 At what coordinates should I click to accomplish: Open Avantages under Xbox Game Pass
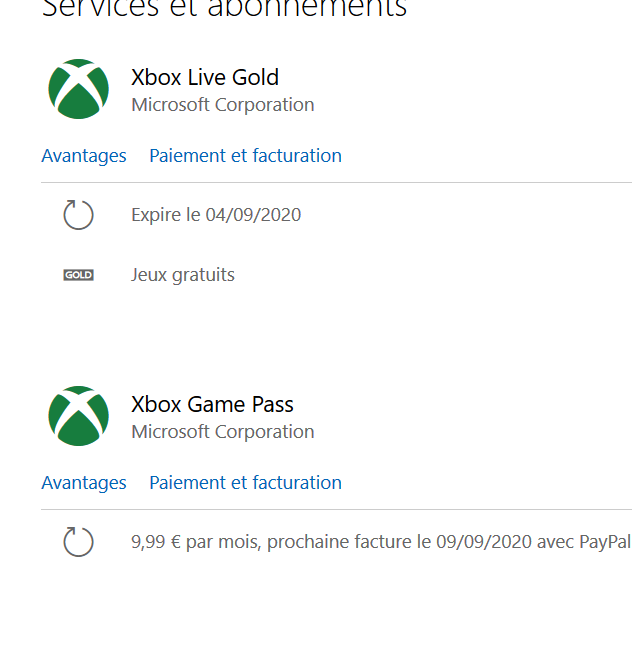[x=84, y=483]
